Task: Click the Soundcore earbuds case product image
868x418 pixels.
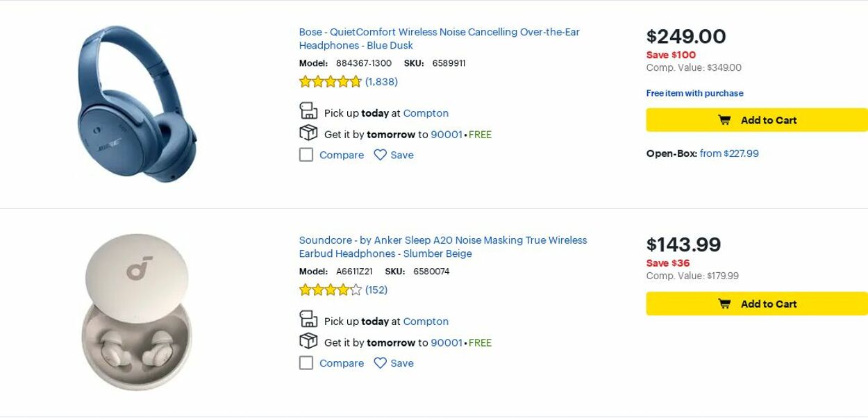Action: tap(137, 312)
